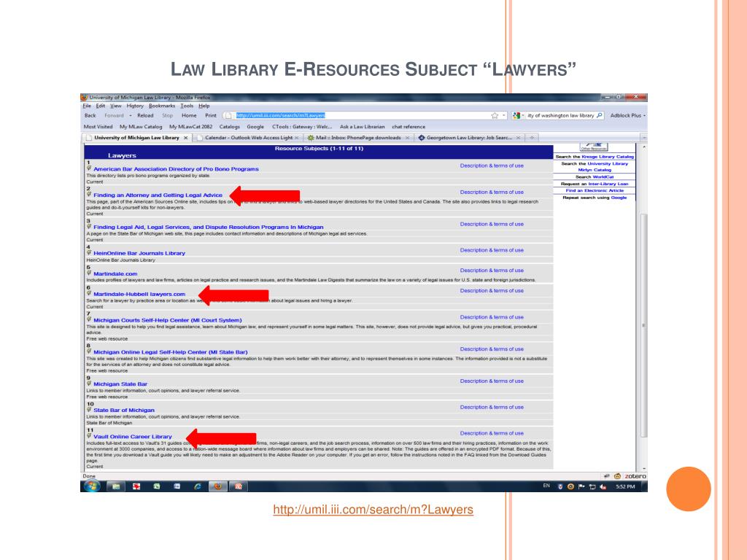Open the Ask a Law Librarian bookmark

pos(362,127)
